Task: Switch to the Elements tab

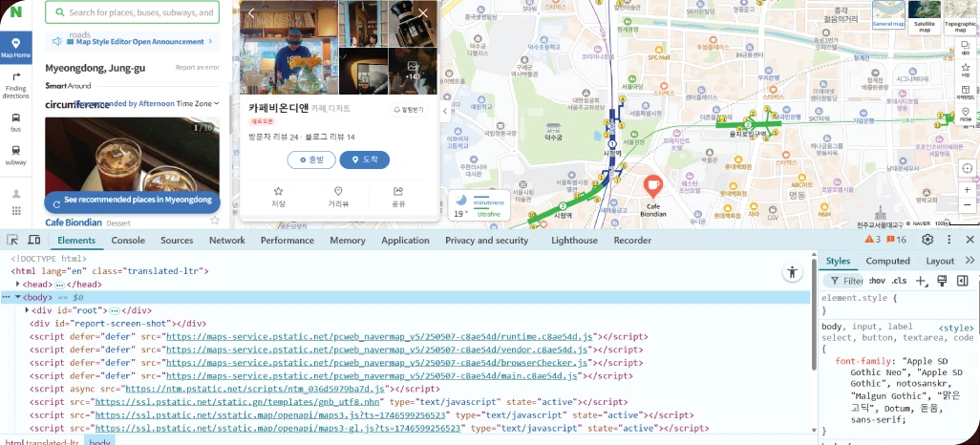Action: 76,240
